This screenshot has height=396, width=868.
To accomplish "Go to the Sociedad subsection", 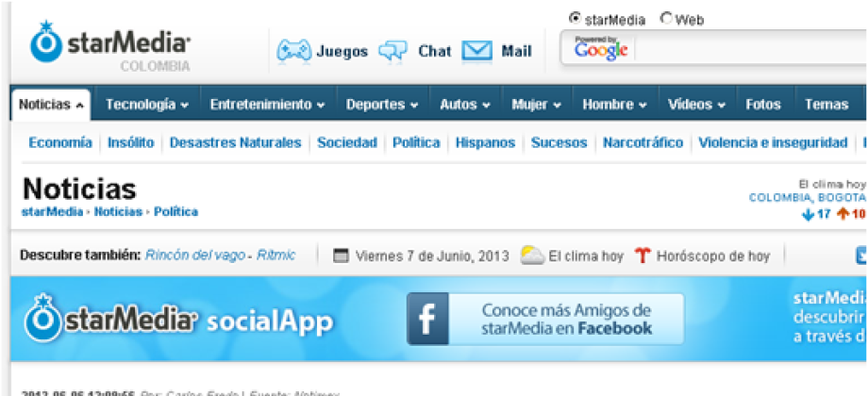I will (x=347, y=142).
